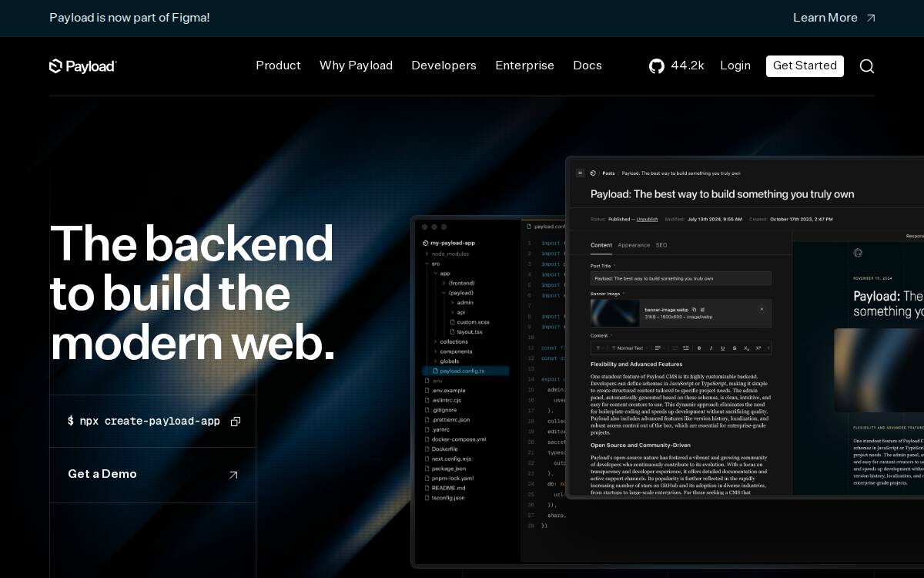Viewport: 924px width, 578px height.
Task: Click the Get Started button
Action: 805,66
